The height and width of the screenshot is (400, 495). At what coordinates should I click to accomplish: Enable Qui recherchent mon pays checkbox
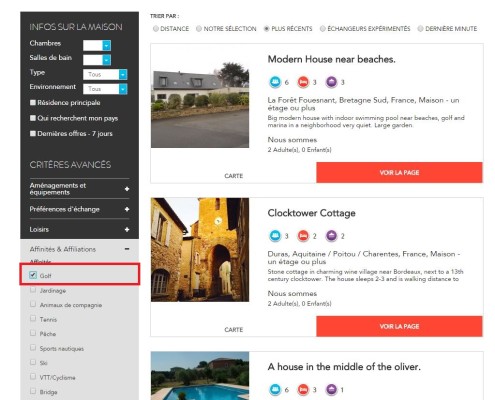pos(33,118)
